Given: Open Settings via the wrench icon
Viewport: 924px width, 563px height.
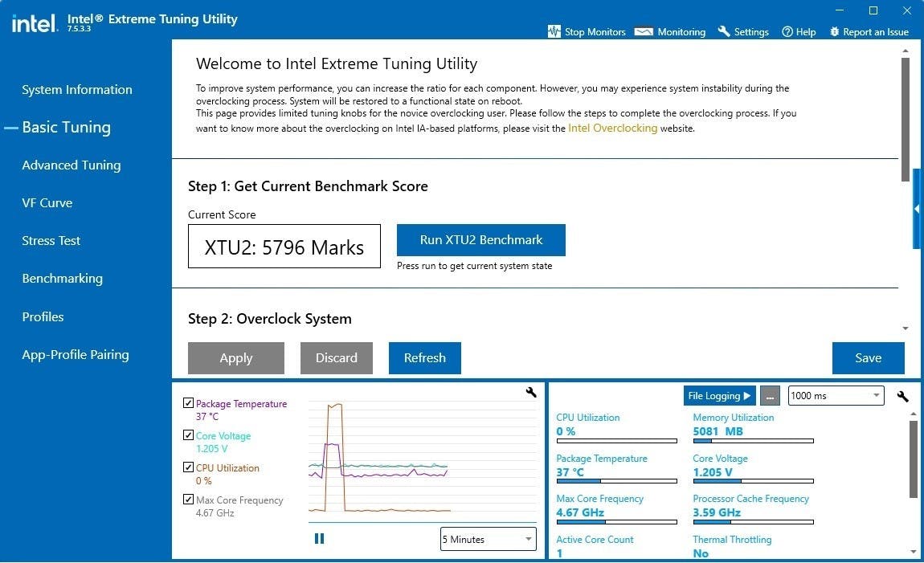Looking at the screenshot, I should click(724, 31).
